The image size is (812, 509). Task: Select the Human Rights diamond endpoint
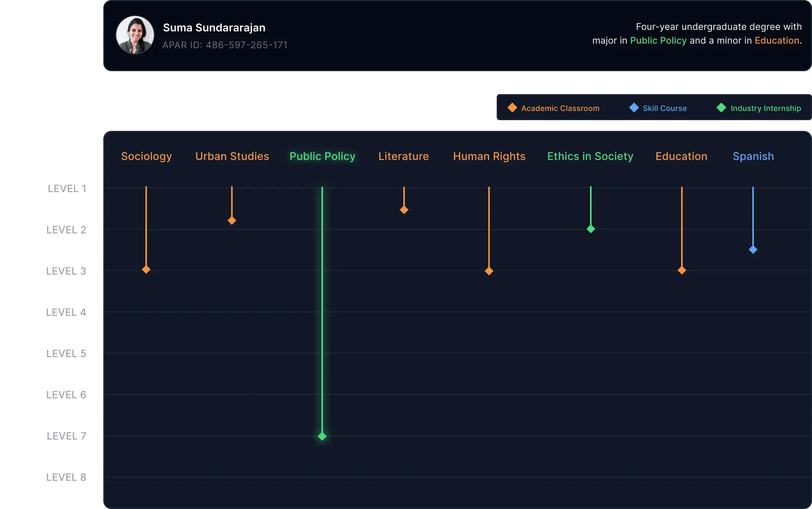pyautogui.click(x=489, y=271)
